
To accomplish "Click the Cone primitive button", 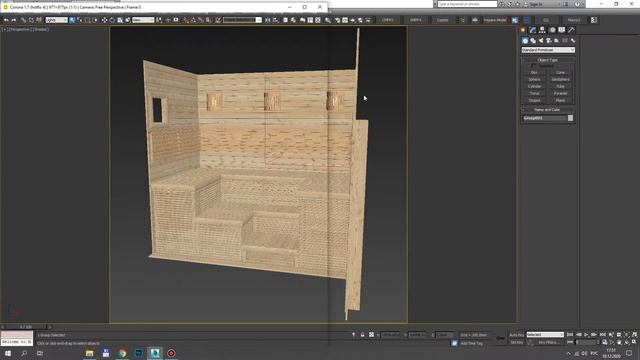I will [x=560, y=72].
